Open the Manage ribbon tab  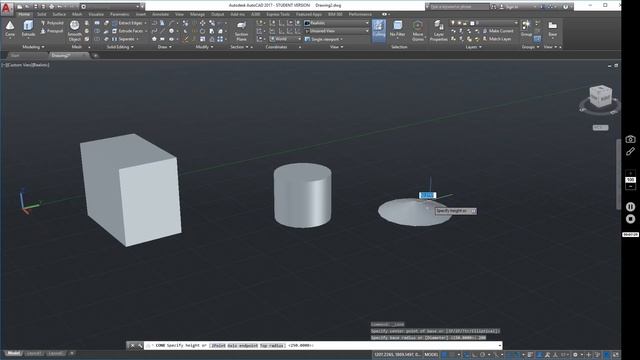(197, 14)
